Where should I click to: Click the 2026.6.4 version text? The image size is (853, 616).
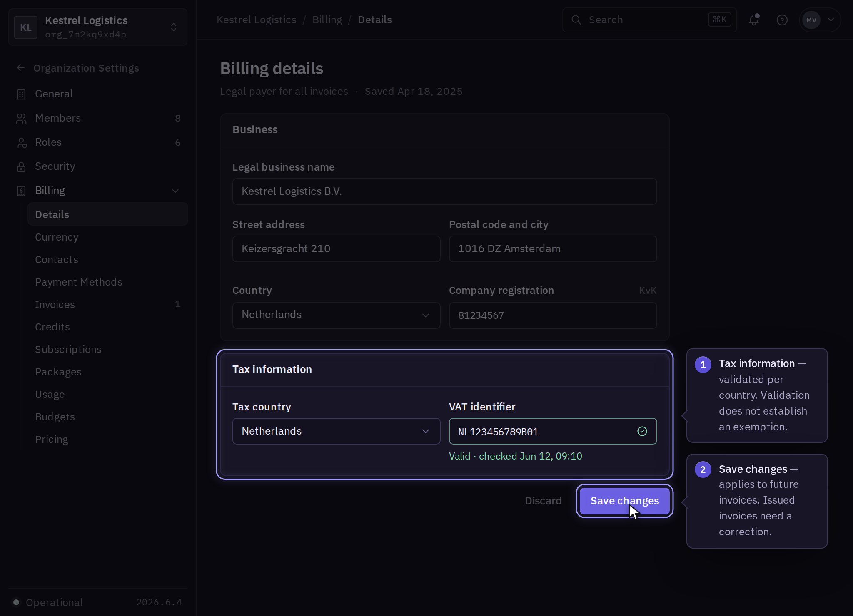[159, 602]
